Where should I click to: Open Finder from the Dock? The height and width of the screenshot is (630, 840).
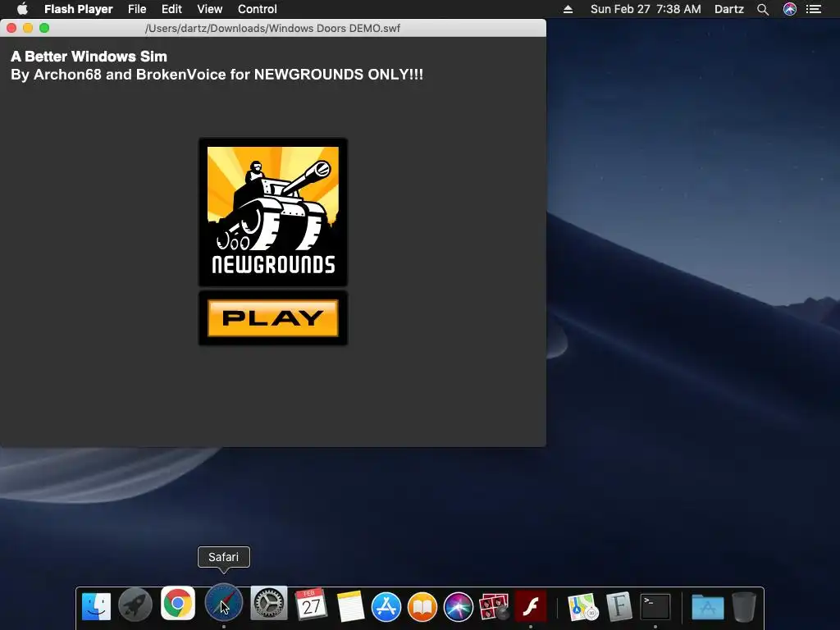[x=97, y=606]
